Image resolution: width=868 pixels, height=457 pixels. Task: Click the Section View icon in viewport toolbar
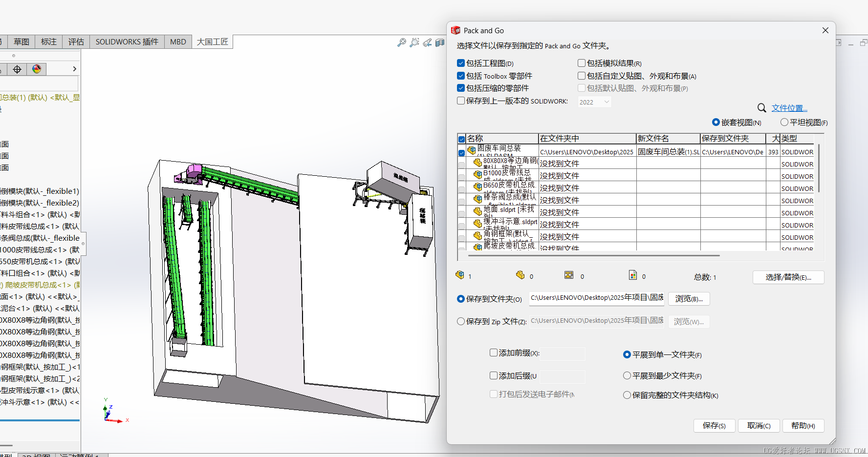tap(440, 43)
